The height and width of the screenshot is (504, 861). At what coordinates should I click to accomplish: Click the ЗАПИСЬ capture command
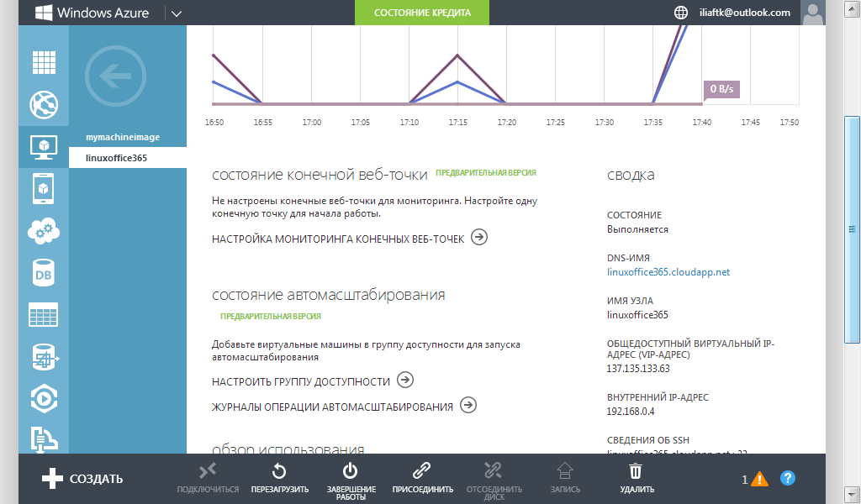point(565,478)
